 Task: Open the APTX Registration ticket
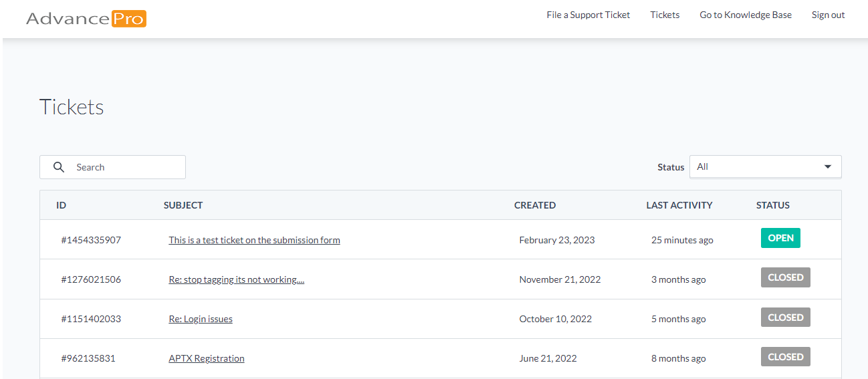coord(206,358)
